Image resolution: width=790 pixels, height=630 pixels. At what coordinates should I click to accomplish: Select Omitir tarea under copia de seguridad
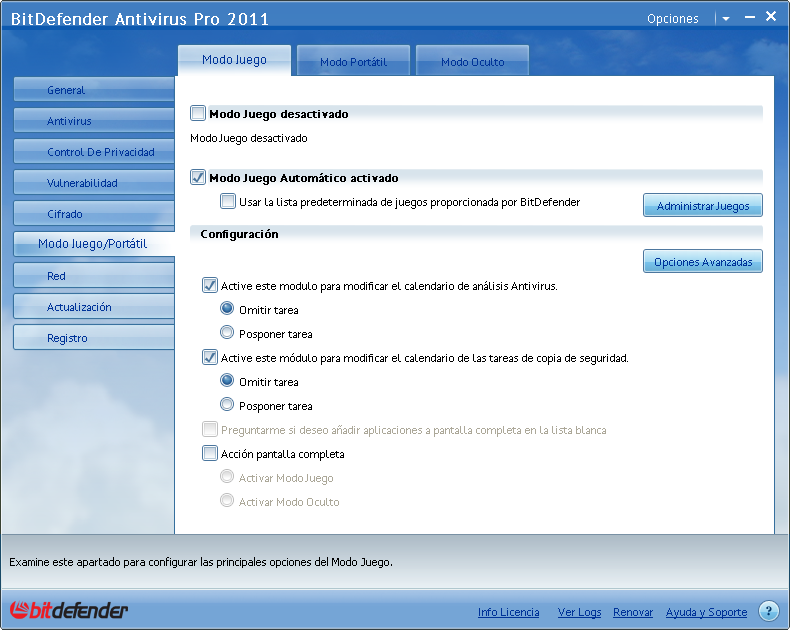pos(227,381)
